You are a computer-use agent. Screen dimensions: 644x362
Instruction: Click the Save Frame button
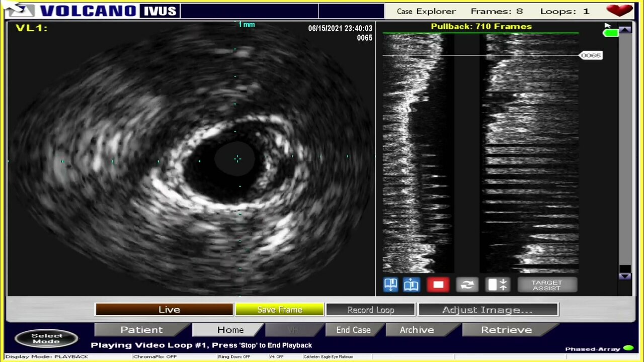pyautogui.click(x=279, y=310)
